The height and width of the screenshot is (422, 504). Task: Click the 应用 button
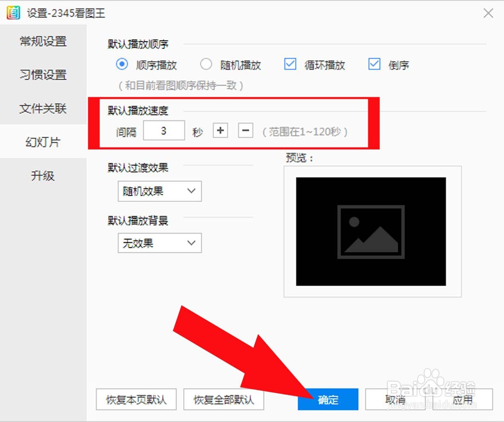point(463,399)
